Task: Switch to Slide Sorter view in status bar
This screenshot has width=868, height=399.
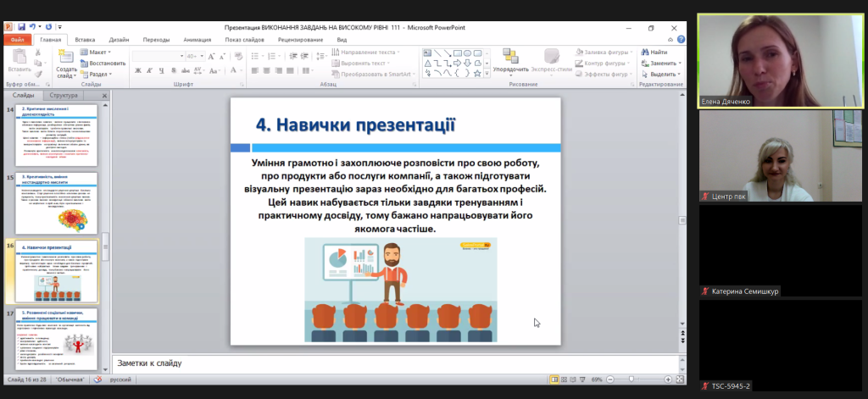Action: [564, 380]
